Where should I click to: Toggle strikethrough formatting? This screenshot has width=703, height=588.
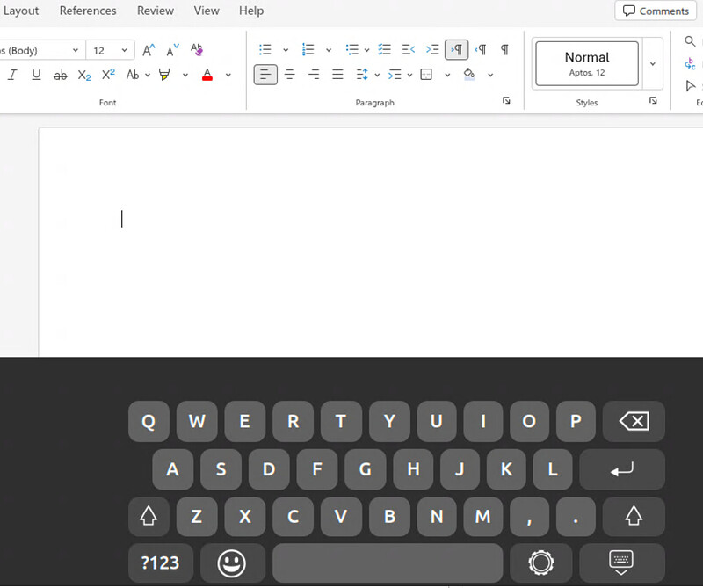coord(60,75)
